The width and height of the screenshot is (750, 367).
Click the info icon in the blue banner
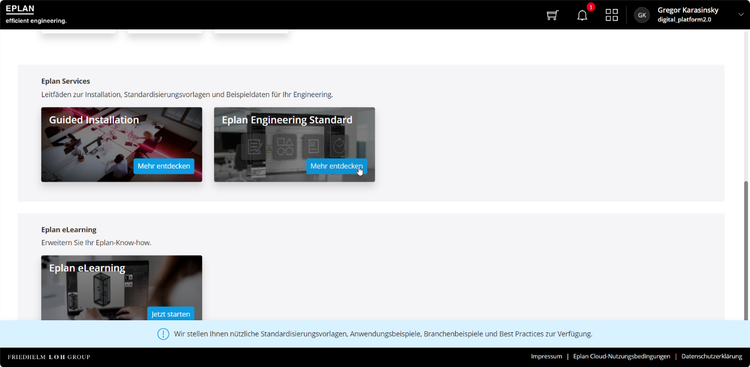pos(163,334)
